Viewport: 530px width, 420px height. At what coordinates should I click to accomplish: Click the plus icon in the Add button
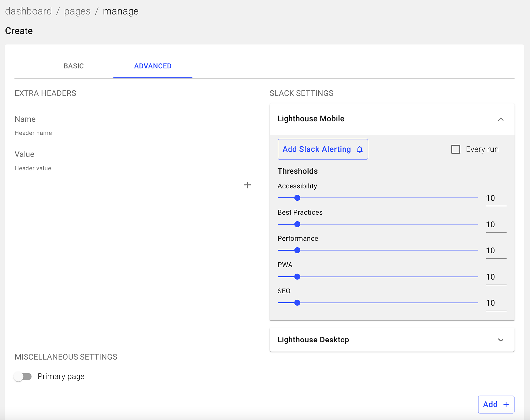tap(506, 404)
